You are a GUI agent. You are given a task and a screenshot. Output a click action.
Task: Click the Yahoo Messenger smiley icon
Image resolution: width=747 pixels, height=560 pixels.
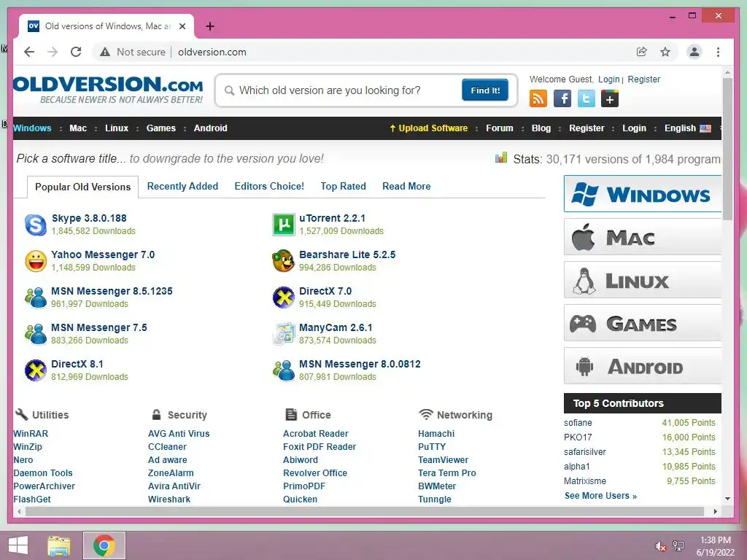click(x=36, y=261)
